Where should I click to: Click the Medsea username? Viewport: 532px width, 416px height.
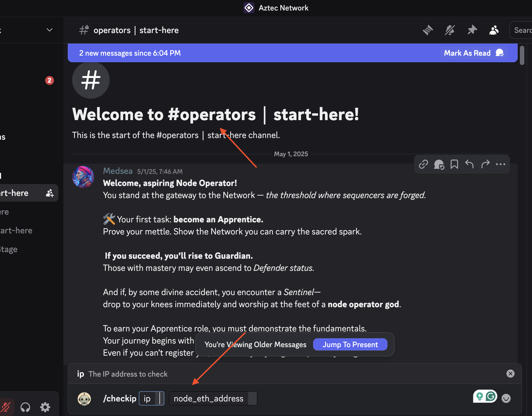pos(118,171)
